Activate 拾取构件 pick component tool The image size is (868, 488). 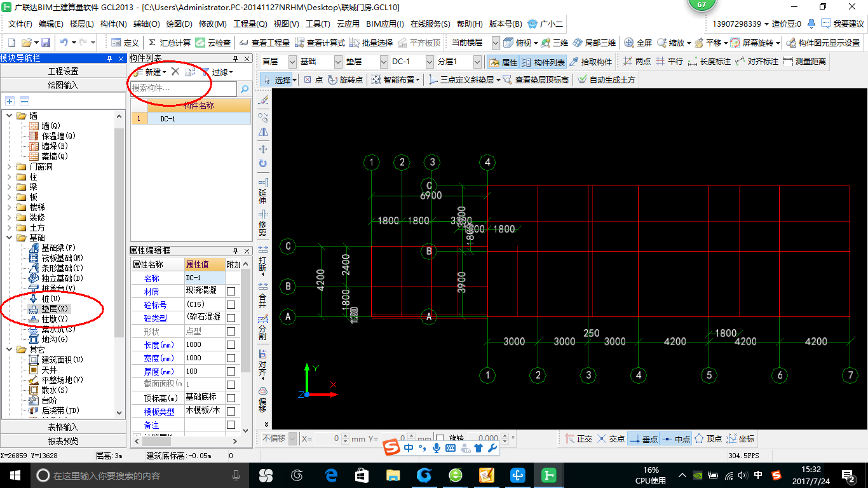(x=590, y=62)
